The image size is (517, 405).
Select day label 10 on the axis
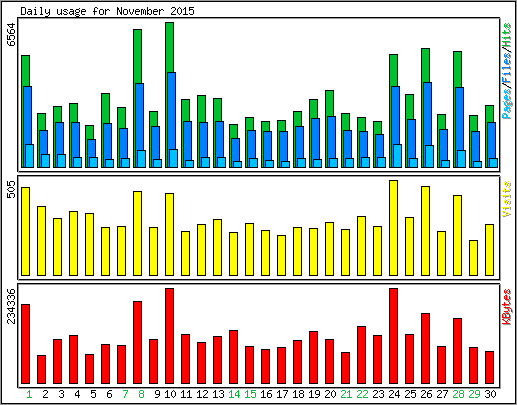click(x=170, y=394)
